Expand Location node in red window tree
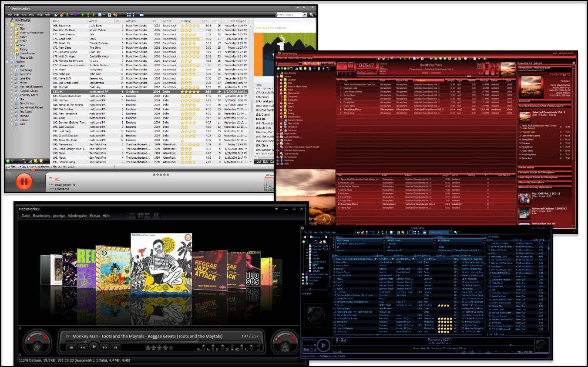This screenshot has width=588, height=367. (x=281, y=80)
